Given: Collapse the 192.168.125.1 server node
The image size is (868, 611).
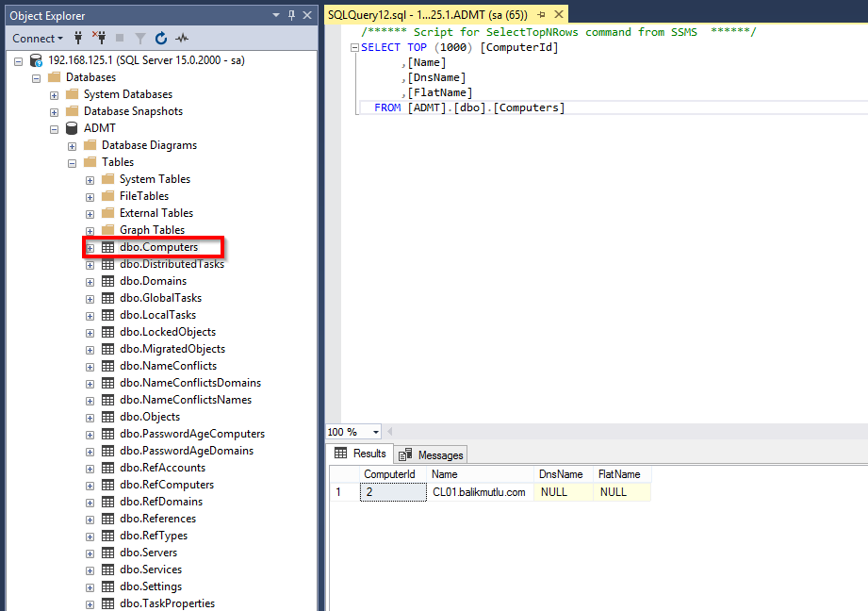Looking at the screenshot, I should point(18,61).
